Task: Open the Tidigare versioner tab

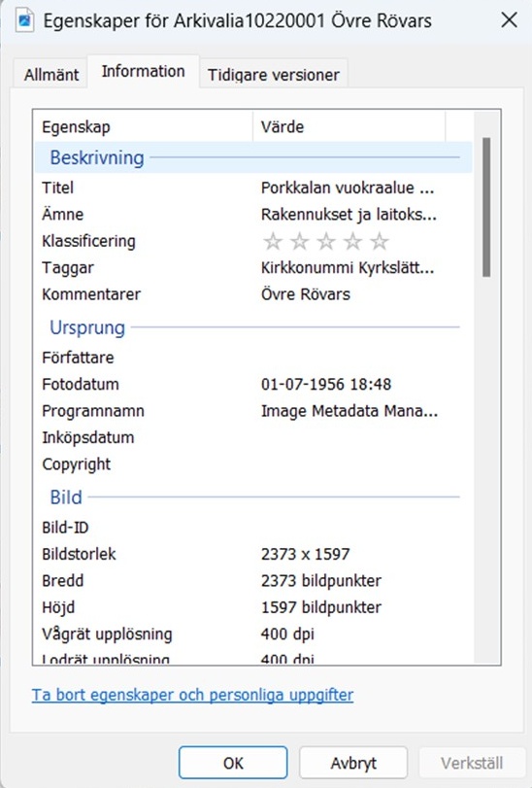Action: click(274, 75)
